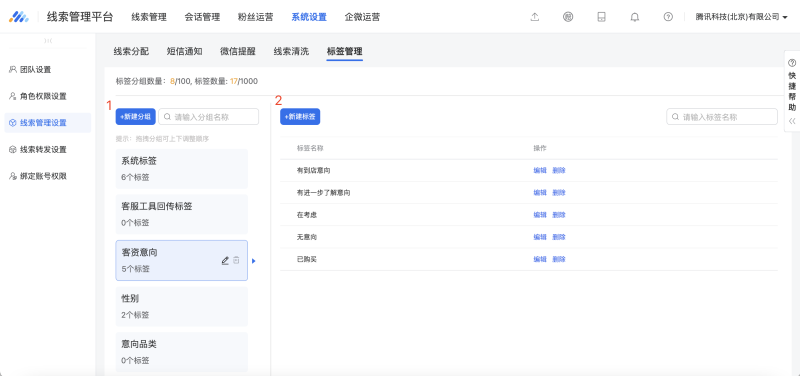800x376 pixels.
Task: Switch to 短信通知 tab
Action: tap(185, 51)
